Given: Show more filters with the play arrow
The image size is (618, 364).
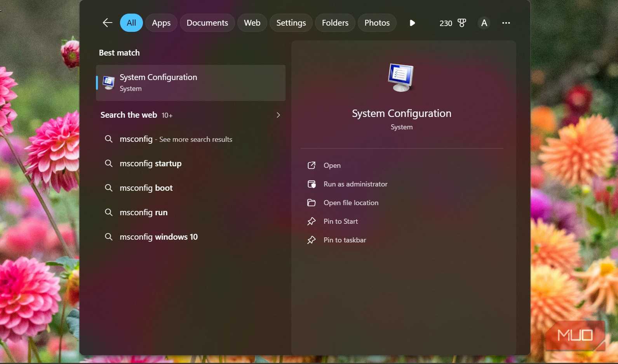Looking at the screenshot, I should point(412,23).
